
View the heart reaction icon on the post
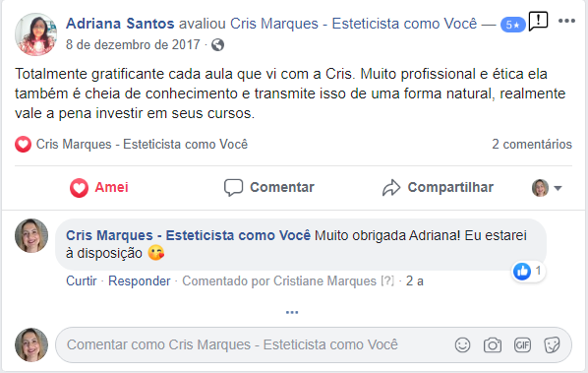pos(23,144)
